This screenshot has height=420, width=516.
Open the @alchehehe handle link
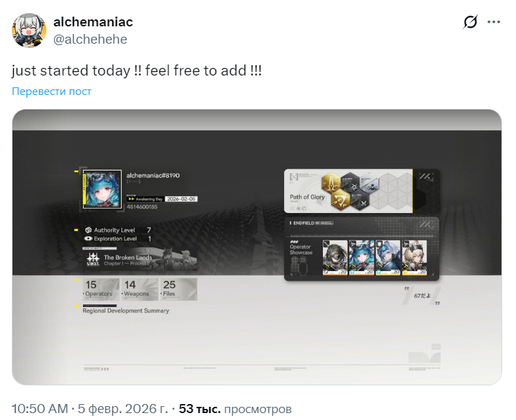[x=90, y=40]
